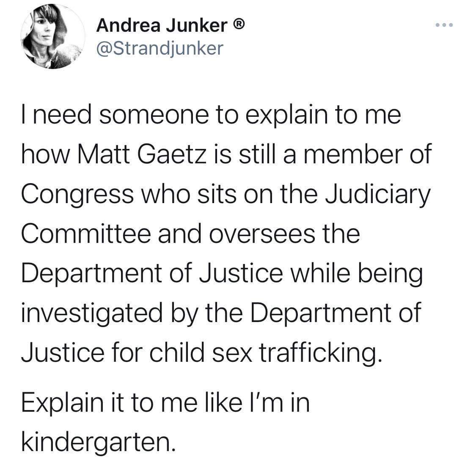Open the three-dot more options menu
476x468 pixels.
[444, 25]
